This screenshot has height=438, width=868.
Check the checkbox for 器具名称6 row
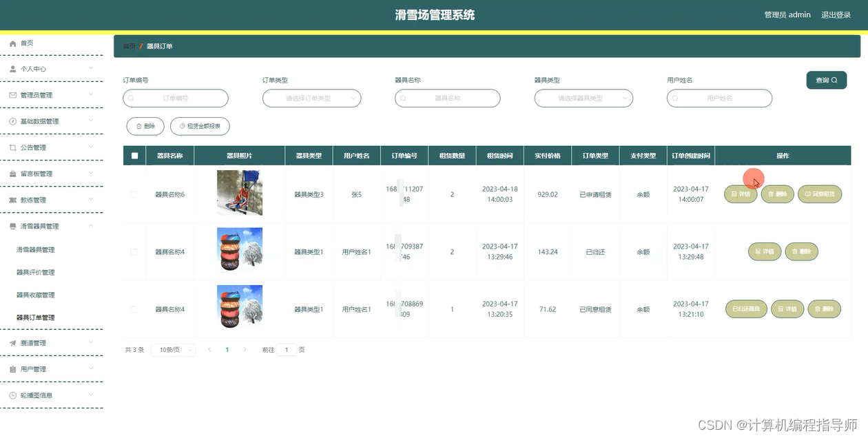[x=134, y=194]
